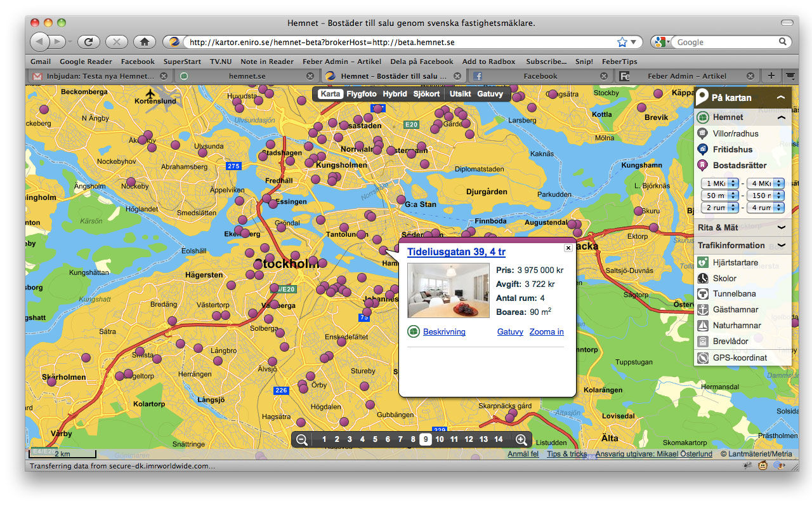Screen dimensions: 812x506
Task: Click the Tunnelbana layer icon
Action: [x=702, y=294]
